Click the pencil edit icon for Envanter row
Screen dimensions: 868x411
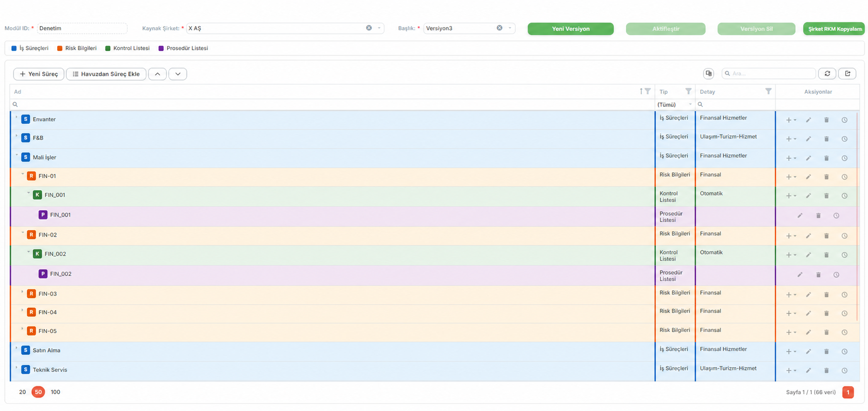[808, 120]
